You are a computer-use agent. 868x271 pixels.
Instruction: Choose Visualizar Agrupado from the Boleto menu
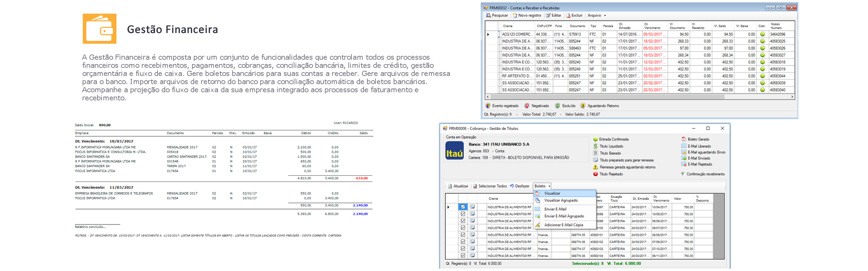pyautogui.click(x=565, y=200)
